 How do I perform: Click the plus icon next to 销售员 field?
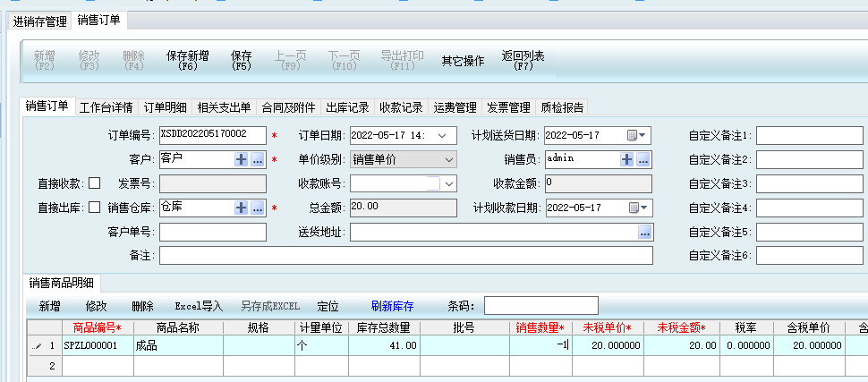click(627, 159)
